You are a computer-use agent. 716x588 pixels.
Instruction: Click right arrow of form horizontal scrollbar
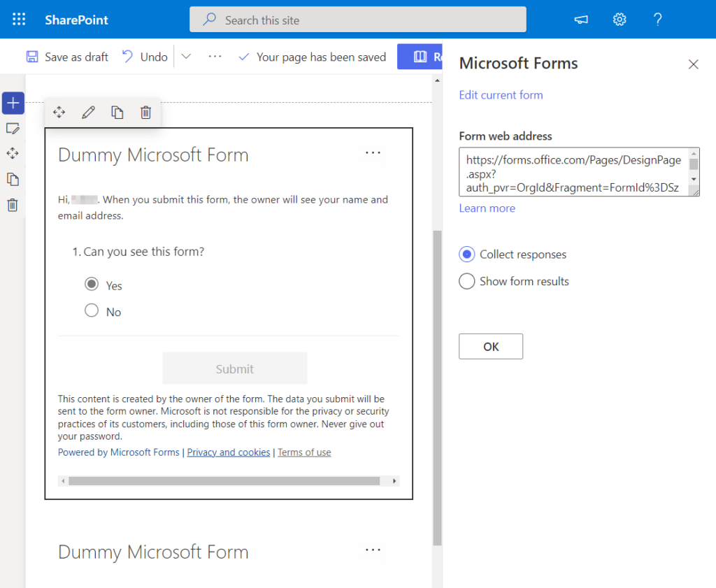[394, 481]
